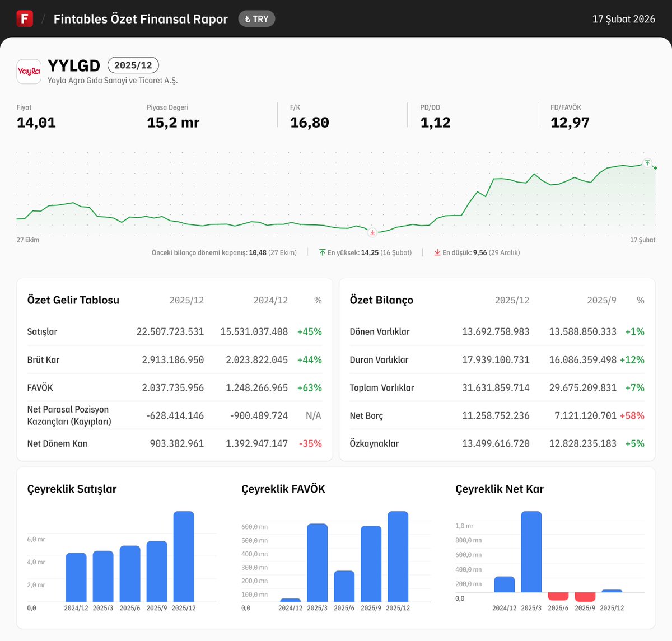Click the Dönen Varlıklar row label

coord(380,331)
